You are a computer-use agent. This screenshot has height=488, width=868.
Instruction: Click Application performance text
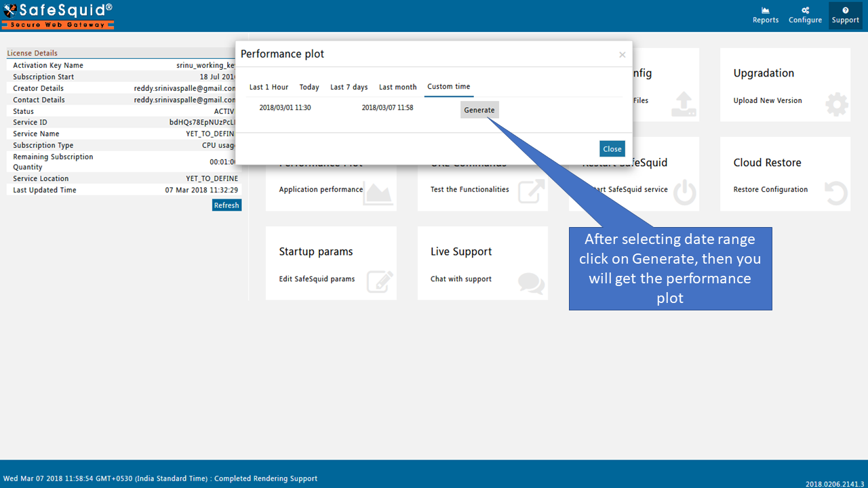(321, 190)
